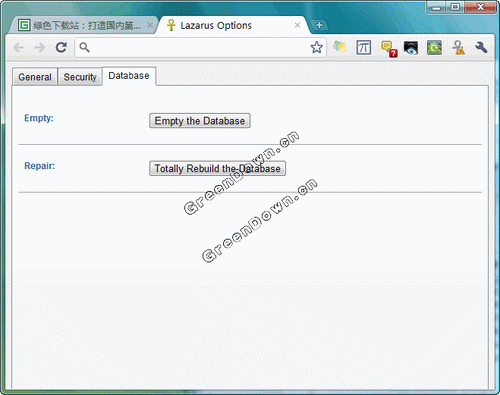Screen dimensions: 500x395
Task: Reload the page with refresh icon
Action: pyautogui.click(x=61, y=48)
